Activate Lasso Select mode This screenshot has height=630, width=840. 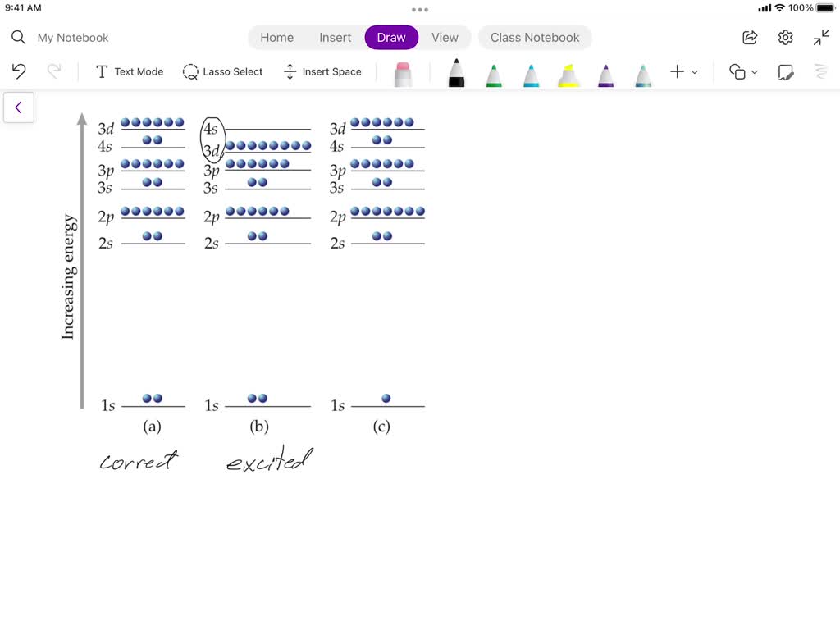(x=222, y=72)
